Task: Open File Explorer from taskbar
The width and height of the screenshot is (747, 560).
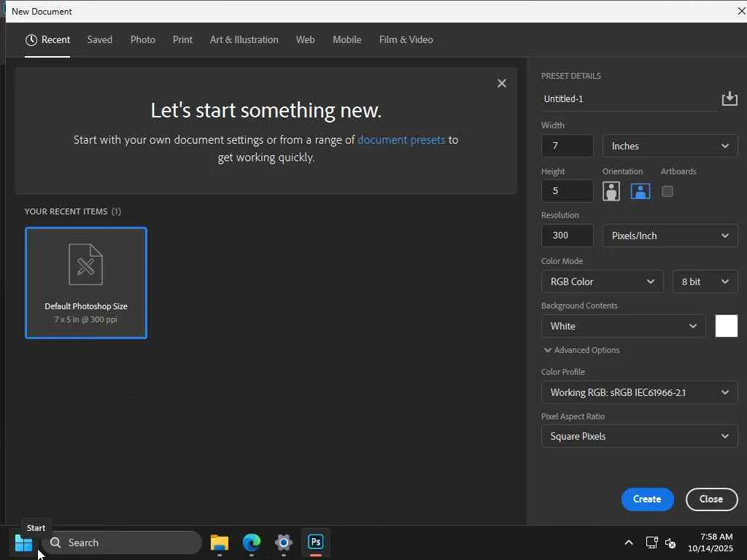Action: (x=219, y=542)
